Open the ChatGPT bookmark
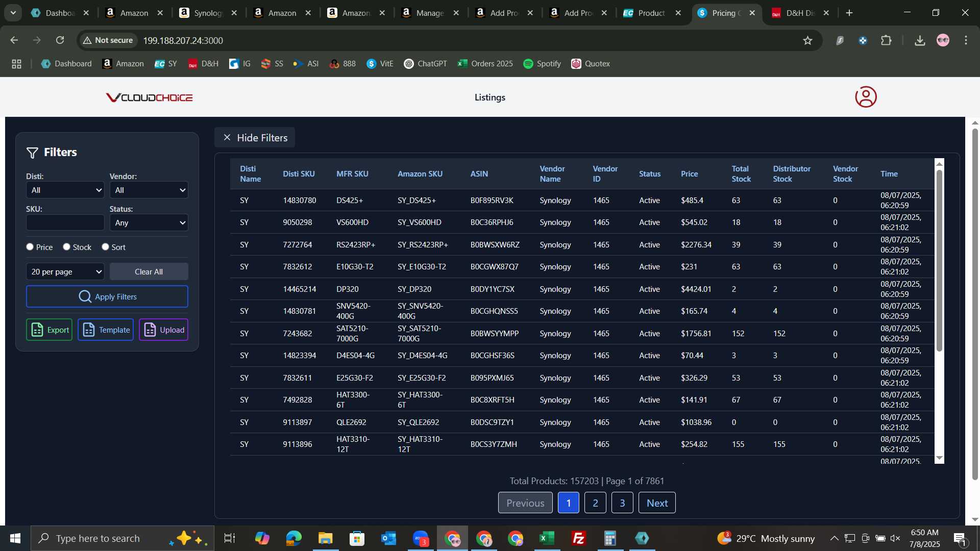980x551 pixels. 425,64
